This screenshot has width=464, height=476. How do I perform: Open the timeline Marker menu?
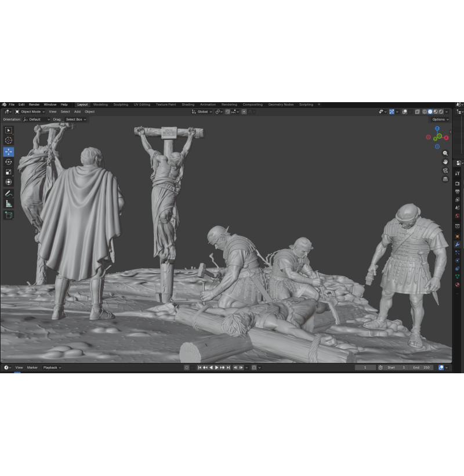point(32,367)
